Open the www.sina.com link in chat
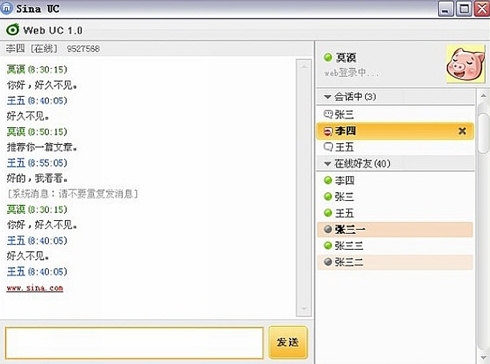 coord(35,288)
